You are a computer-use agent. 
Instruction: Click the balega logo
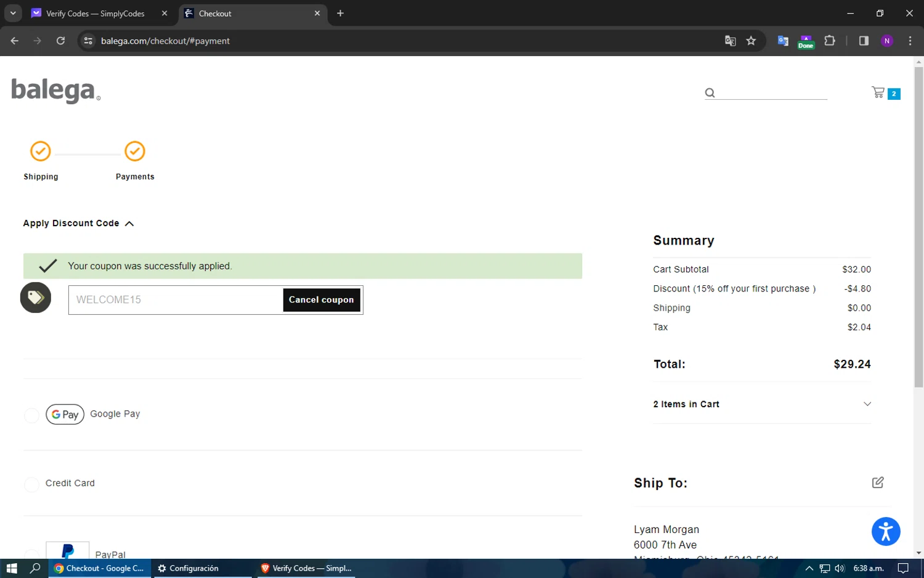click(x=55, y=91)
